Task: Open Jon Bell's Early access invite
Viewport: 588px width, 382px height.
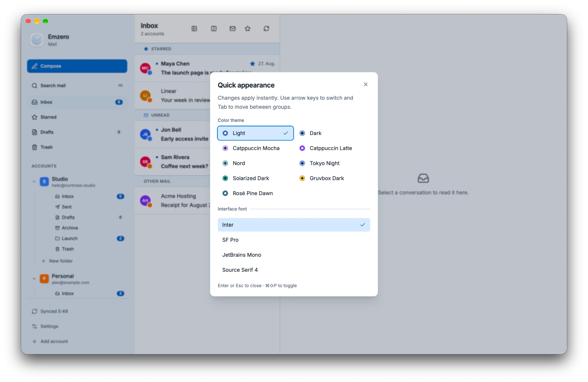Action: [173, 134]
